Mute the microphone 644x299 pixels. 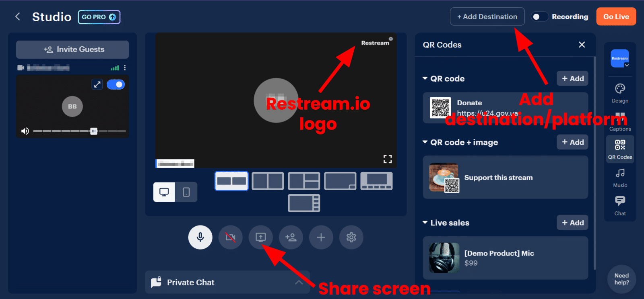(200, 237)
